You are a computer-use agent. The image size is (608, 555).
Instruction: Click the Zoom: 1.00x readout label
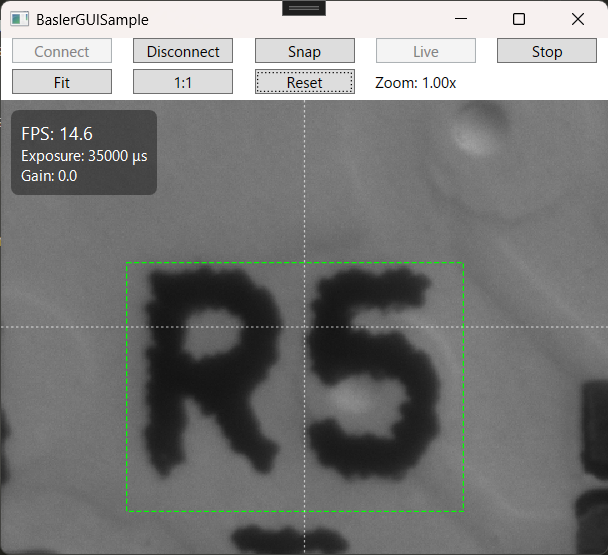[415, 82]
